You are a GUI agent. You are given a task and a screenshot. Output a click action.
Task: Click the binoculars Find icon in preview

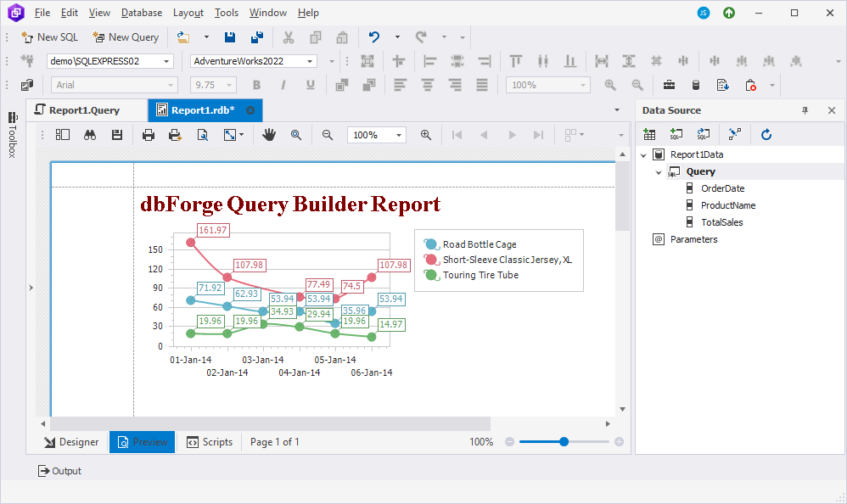click(90, 135)
